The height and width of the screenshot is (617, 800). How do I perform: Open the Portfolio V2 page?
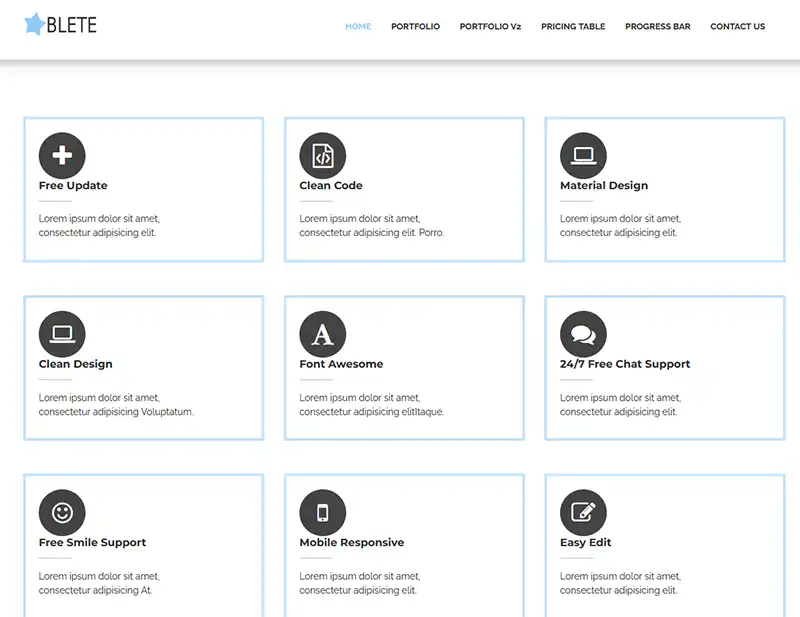pyautogui.click(x=490, y=27)
